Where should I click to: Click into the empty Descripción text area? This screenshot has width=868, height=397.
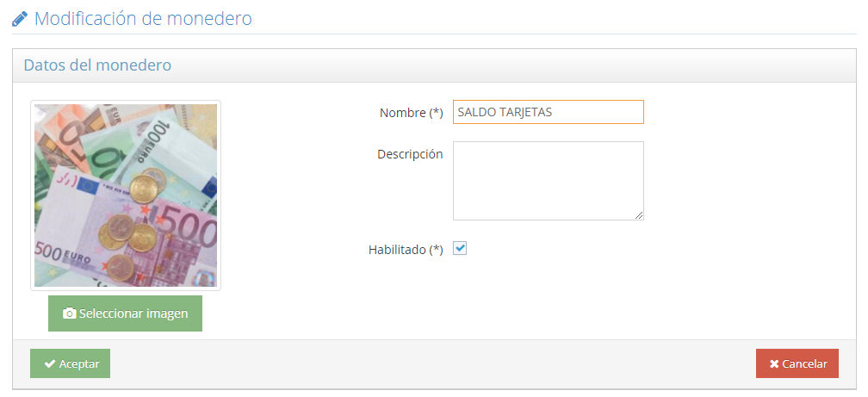click(548, 180)
